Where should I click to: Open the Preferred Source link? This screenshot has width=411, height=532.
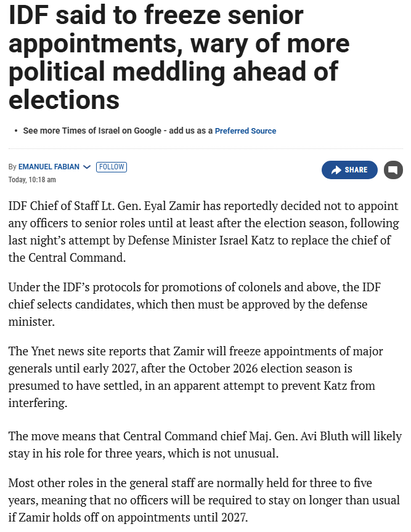pyautogui.click(x=245, y=131)
